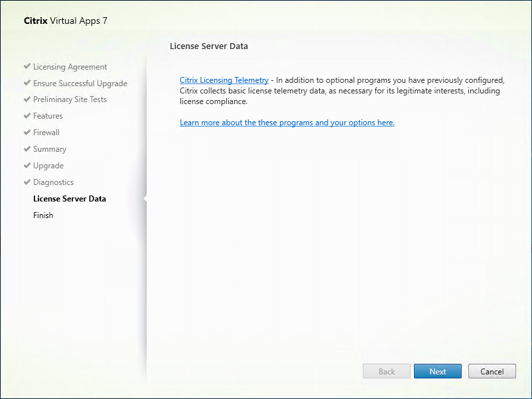This screenshot has height=399, width=532.
Task: Select the Upgrade step in sidebar
Action: point(48,166)
